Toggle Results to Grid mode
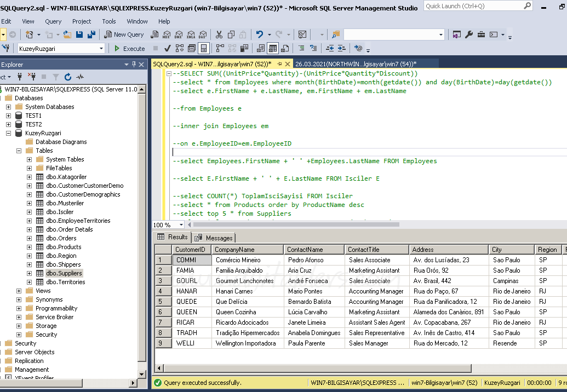567x392 pixels. [273, 49]
